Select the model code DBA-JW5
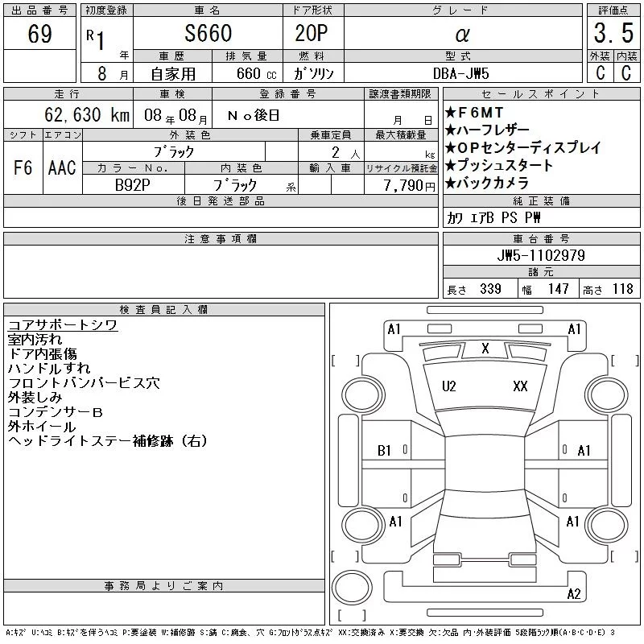 461,73
